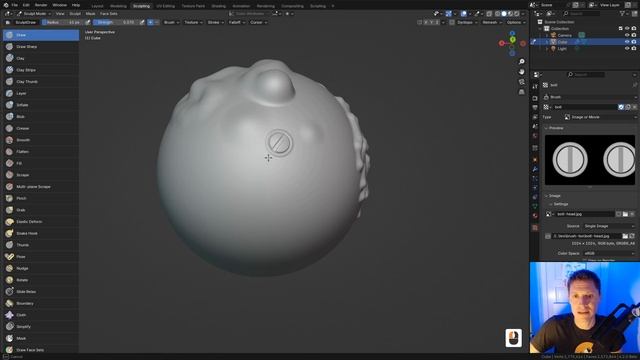This screenshot has height=360, width=640.
Task: Open the Dyntopo dropdown
Action: (x=467, y=22)
